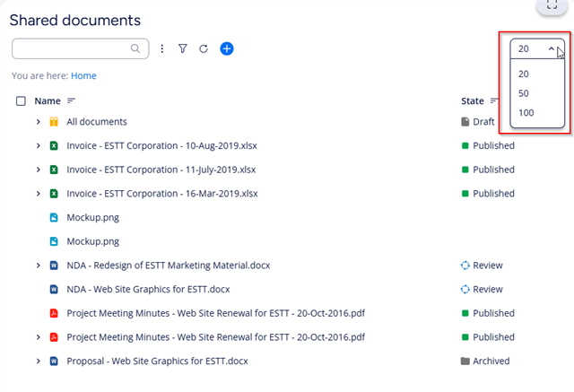Viewport: 574px width, 392px height.
Task: Open NDA - Web Site Graphics for ESTT.docx
Action: click(x=148, y=289)
